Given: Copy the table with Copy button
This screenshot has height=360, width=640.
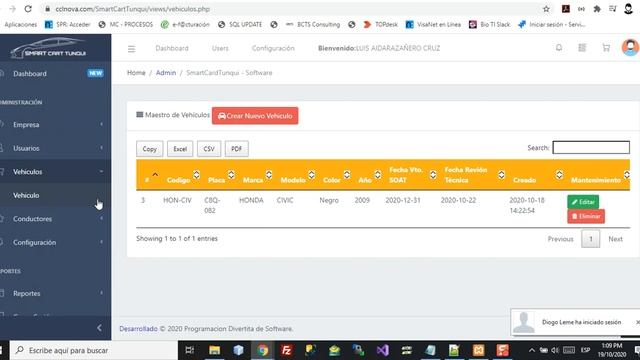Looking at the screenshot, I should [x=149, y=149].
